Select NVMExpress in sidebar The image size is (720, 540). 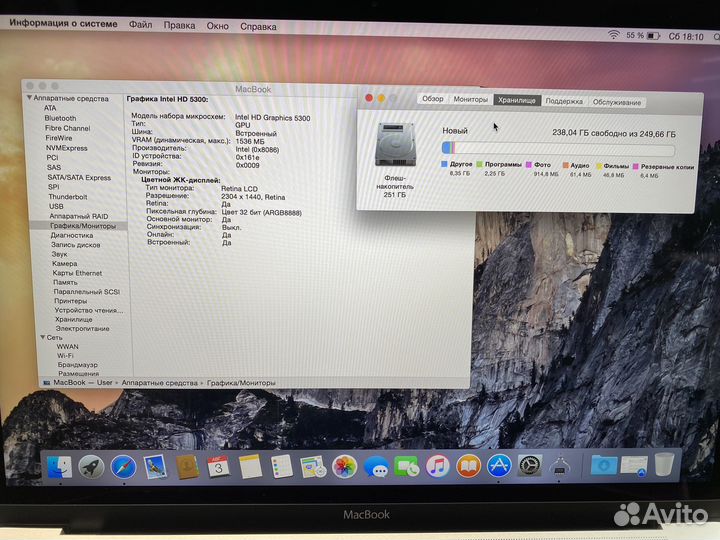pos(67,148)
